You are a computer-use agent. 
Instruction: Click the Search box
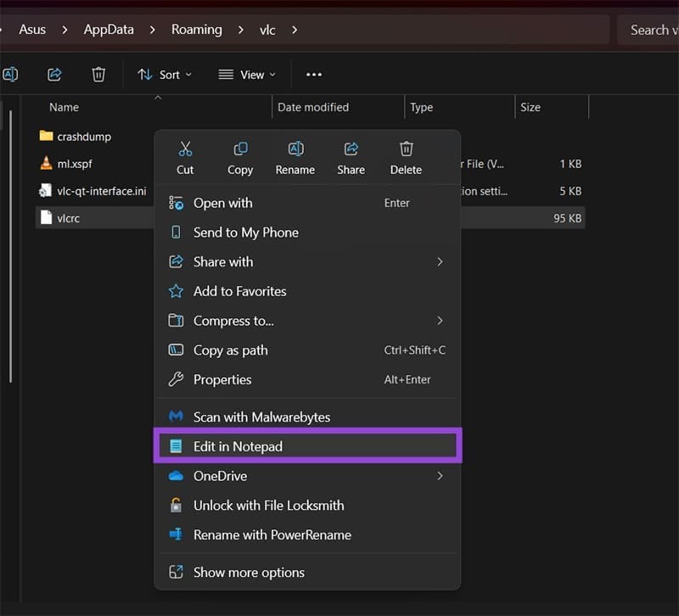pos(648,30)
